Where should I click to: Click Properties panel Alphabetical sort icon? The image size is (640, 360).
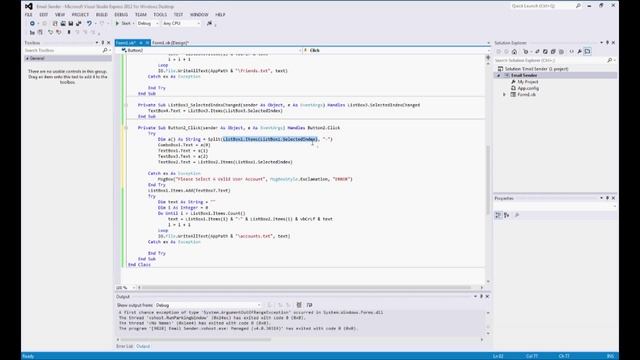coord(507,215)
